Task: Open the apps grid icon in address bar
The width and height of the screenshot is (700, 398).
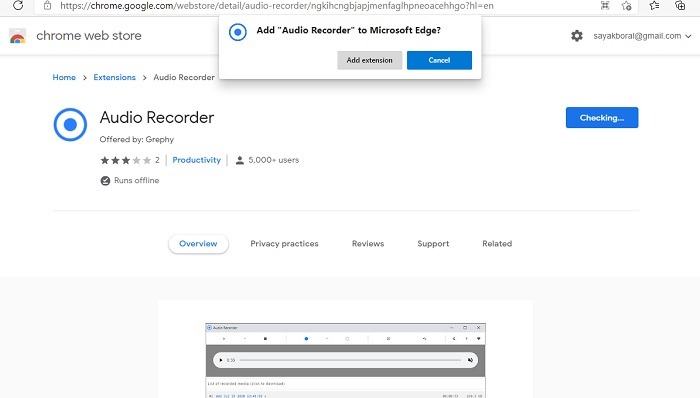Action: pos(605,5)
